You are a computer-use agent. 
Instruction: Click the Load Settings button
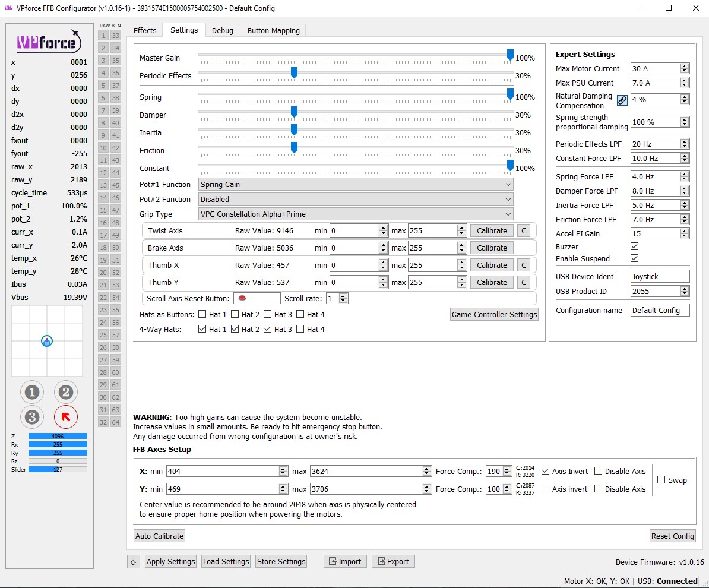(x=226, y=561)
